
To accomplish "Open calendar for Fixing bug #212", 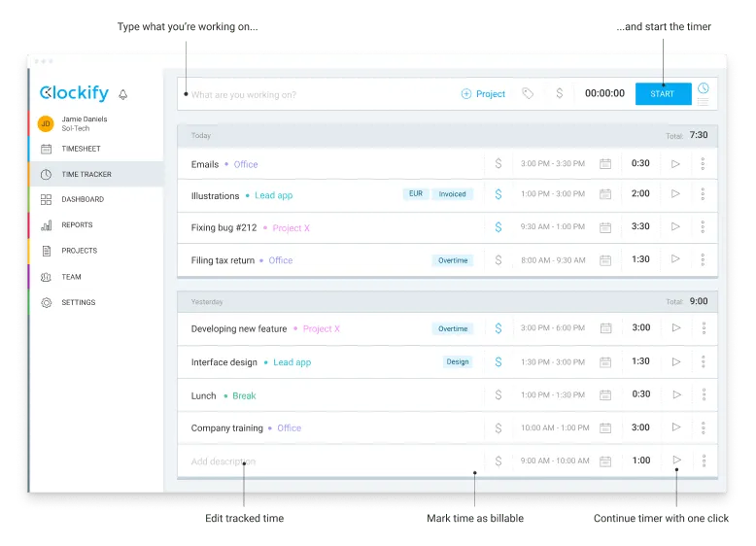I will [x=605, y=227].
